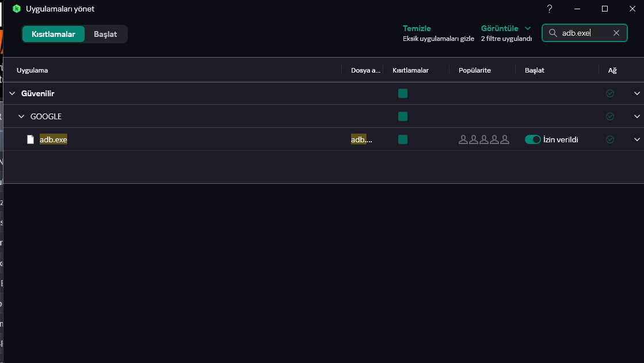Click the network status icon for GOOGLE
This screenshot has width=644, height=363.
point(610,116)
